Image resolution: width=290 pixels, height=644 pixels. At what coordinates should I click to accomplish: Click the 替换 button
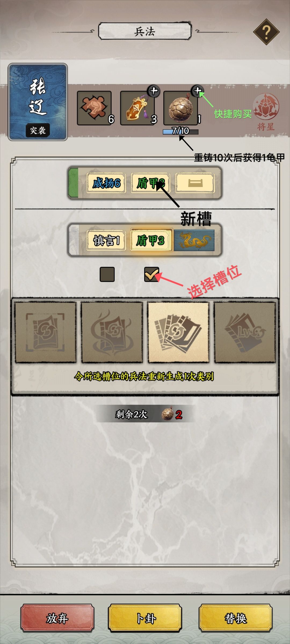[x=235, y=619]
